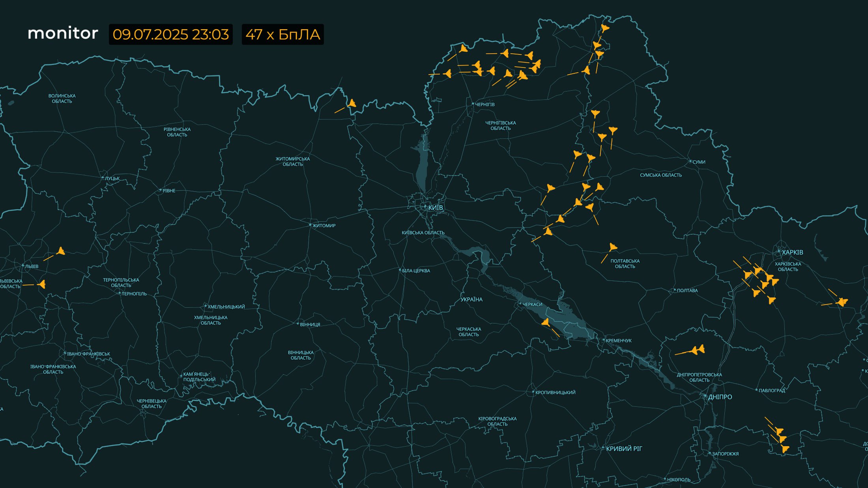This screenshot has width=868, height=488.
Task: Click the 47 x БпЛА counter badge
Action: pyautogui.click(x=282, y=34)
